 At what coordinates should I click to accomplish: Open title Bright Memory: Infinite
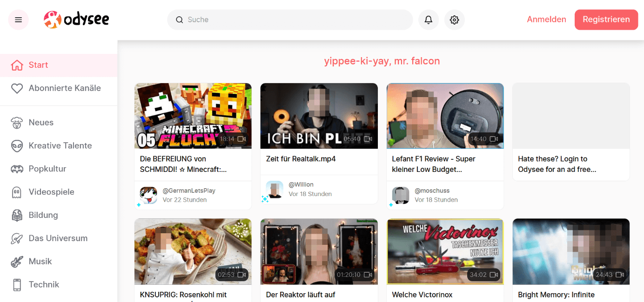point(556,295)
